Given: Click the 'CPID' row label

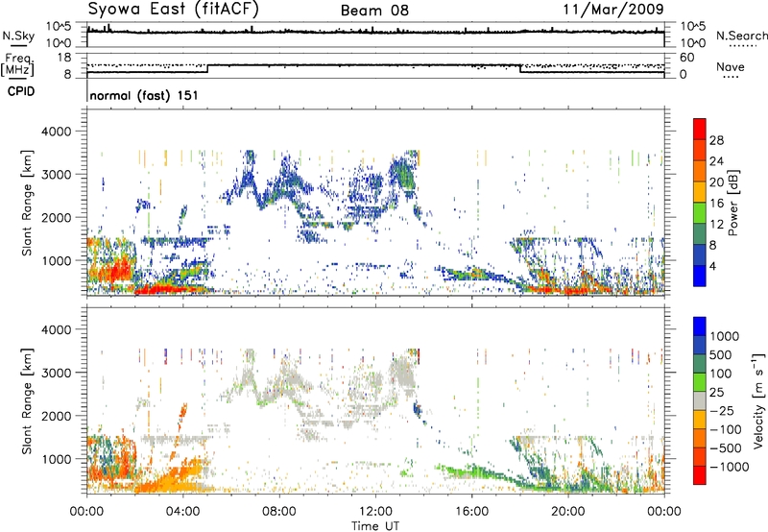Looking at the screenshot, I should 21,91.
